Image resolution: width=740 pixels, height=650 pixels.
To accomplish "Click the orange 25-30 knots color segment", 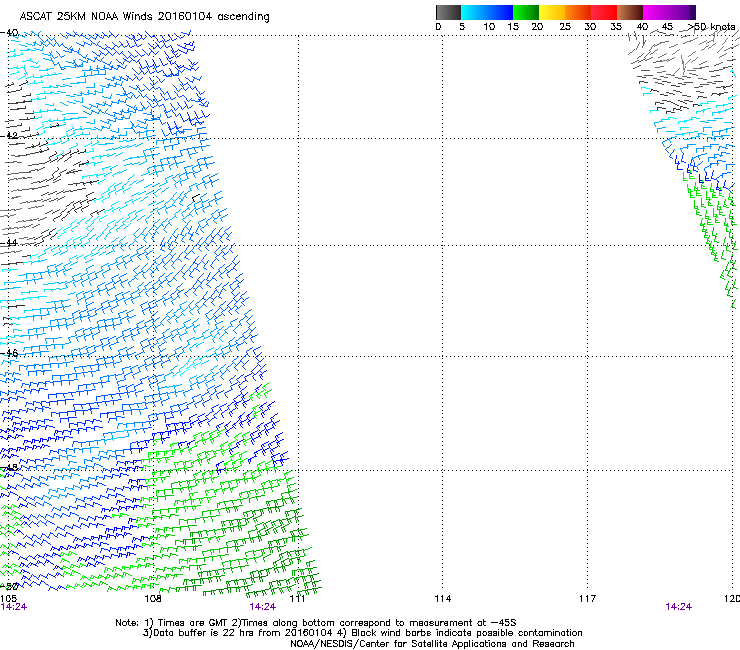I will pos(578,12).
